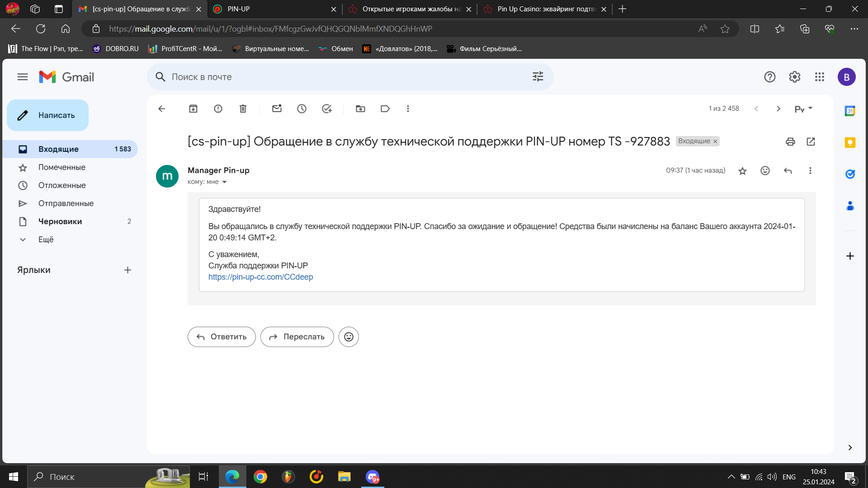Move the email to a folder
Image resolution: width=868 pixels, height=488 pixels.
(360, 109)
